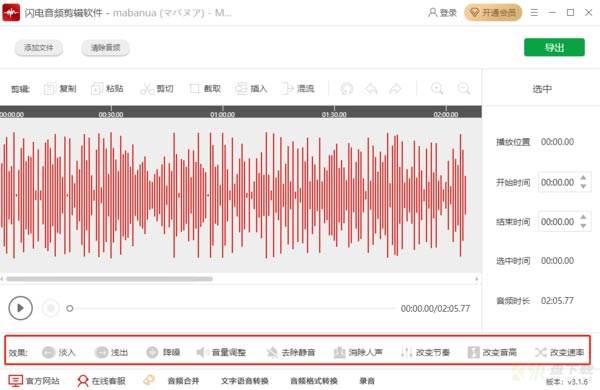Zoom out of the waveform
The image size is (600, 390).
[x=464, y=89]
